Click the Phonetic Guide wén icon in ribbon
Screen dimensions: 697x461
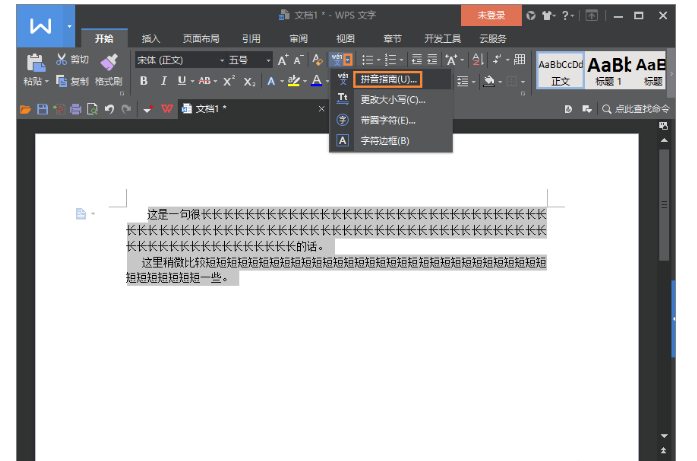[x=336, y=60]
